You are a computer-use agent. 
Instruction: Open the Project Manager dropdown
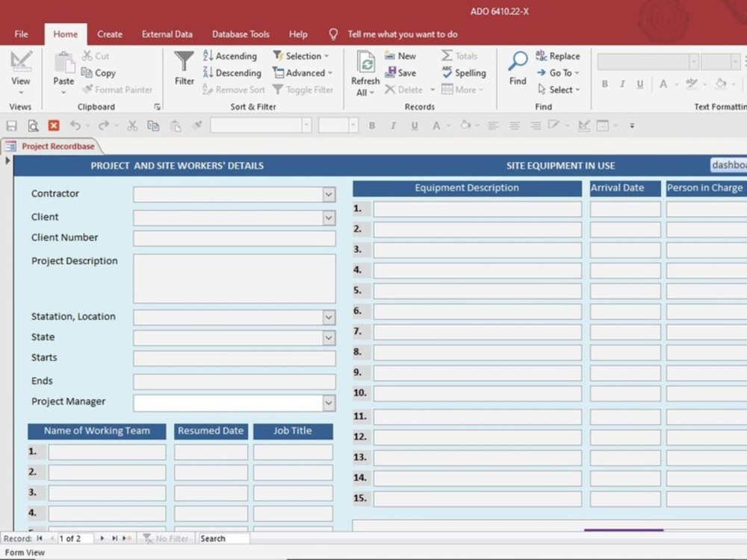[329, 403]
